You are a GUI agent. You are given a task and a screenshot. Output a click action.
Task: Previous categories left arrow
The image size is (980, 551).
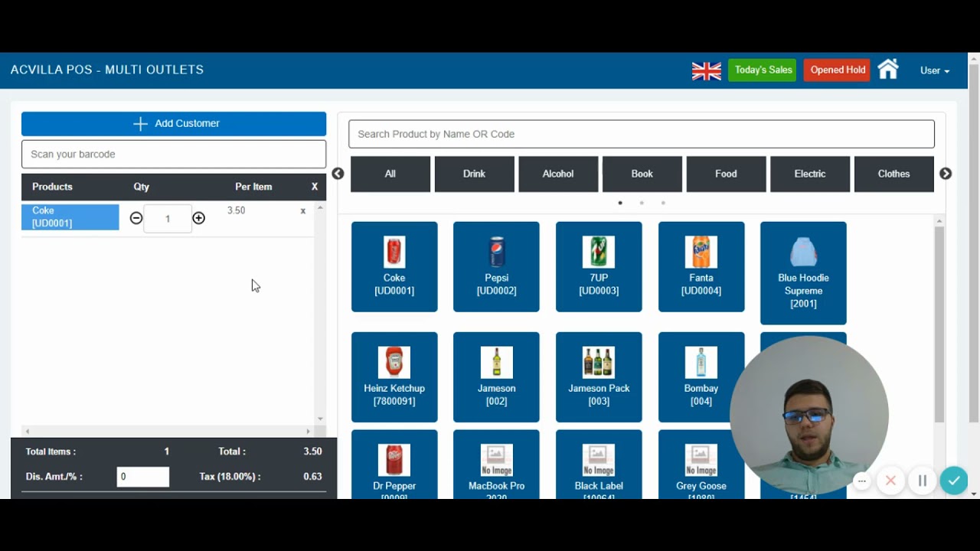pyautogui.click(x=338, y=174)
